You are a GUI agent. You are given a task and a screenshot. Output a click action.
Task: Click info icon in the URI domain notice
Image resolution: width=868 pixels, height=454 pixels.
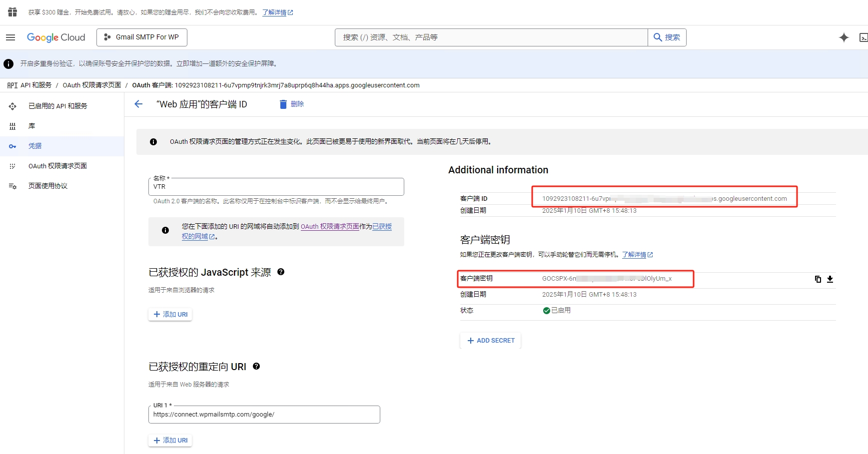pos(165,230)
